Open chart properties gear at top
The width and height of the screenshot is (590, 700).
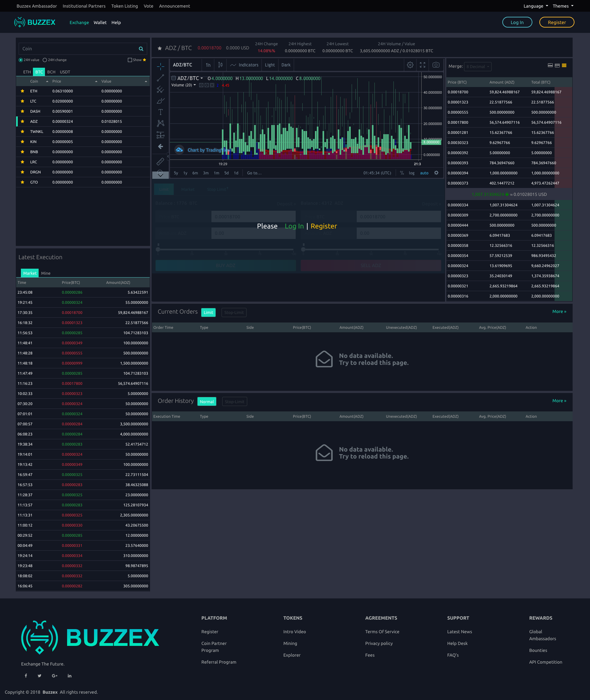click(x=410, y=65)
